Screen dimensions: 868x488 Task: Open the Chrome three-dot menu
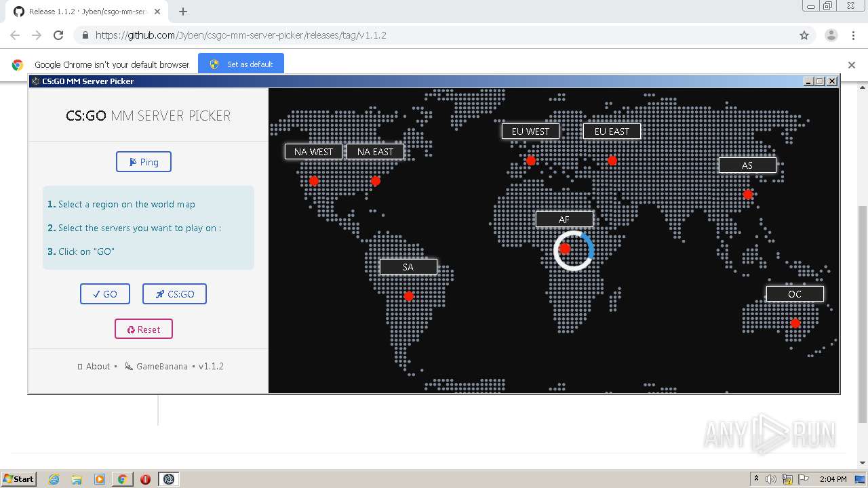tap(854, 35)
